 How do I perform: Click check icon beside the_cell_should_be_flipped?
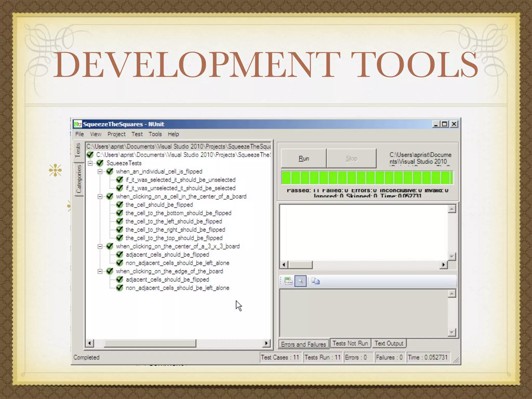tap(120, 205)
